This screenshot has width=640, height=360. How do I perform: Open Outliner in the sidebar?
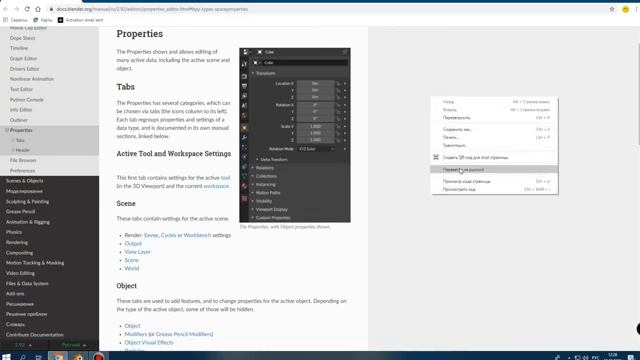click(x=19, y=120)
